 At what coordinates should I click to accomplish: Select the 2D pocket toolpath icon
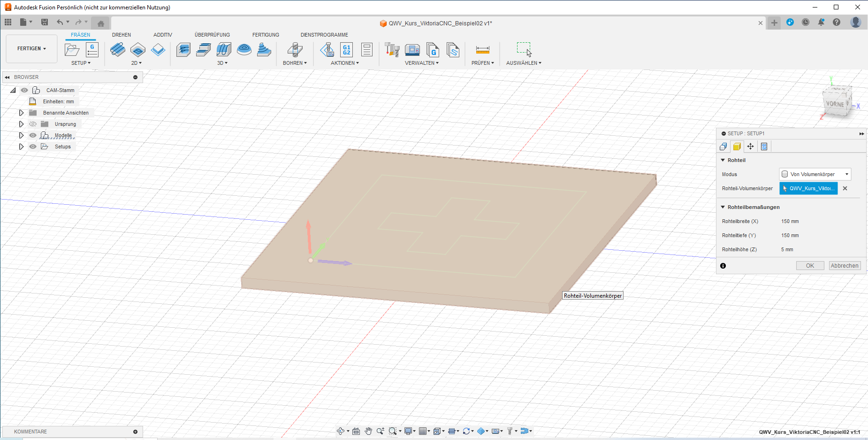coord(138,49)
